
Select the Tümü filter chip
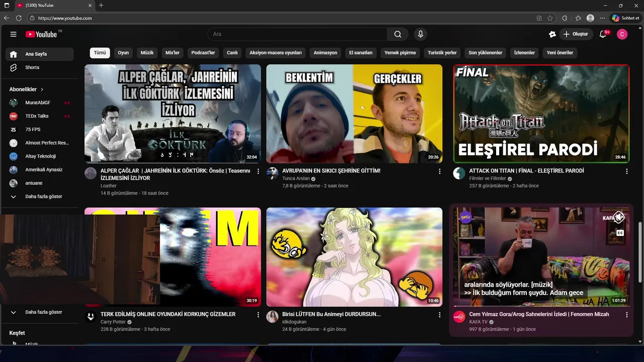[x=100, y=53]
